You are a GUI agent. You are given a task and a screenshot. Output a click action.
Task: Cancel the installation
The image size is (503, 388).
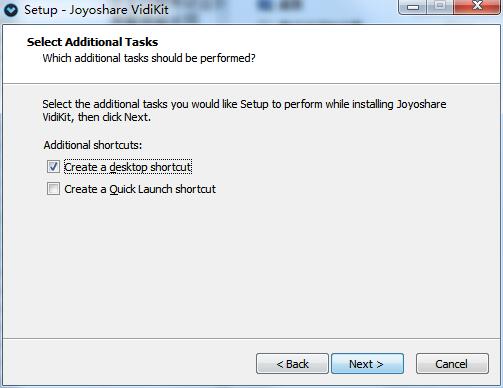(x=452, y=364)
